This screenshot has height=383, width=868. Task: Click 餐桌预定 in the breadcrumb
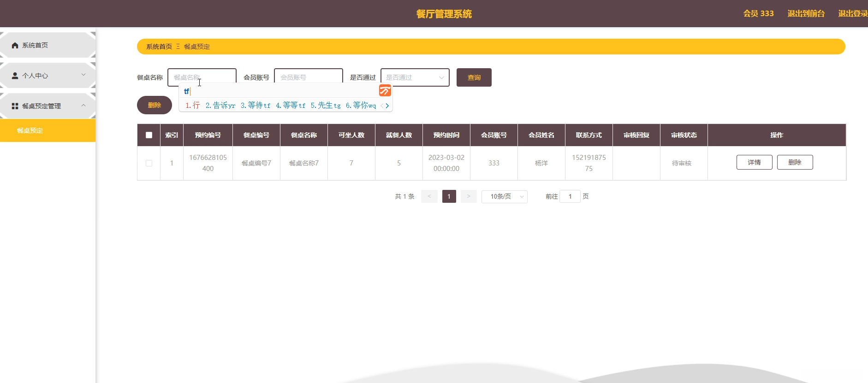(197, 47)
